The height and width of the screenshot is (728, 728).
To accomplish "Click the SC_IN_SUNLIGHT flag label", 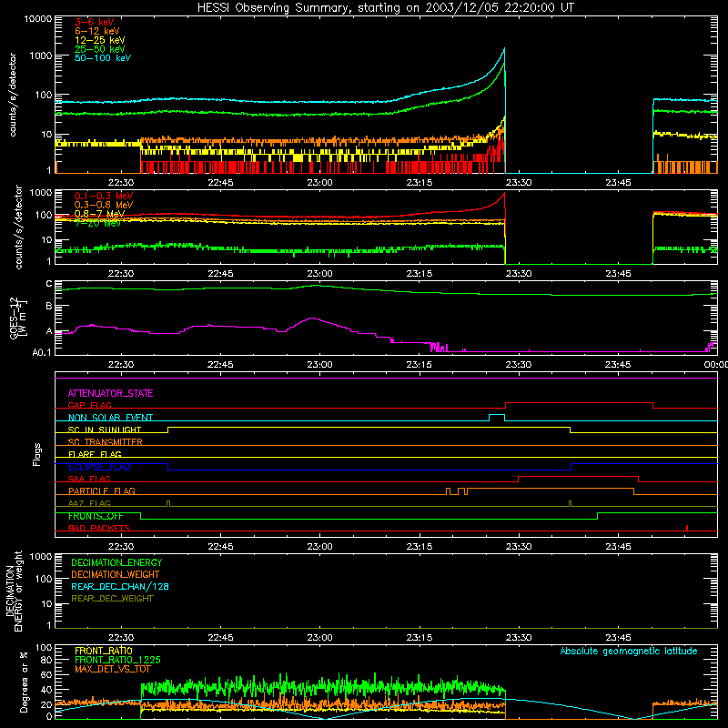I will coord(105,430).
